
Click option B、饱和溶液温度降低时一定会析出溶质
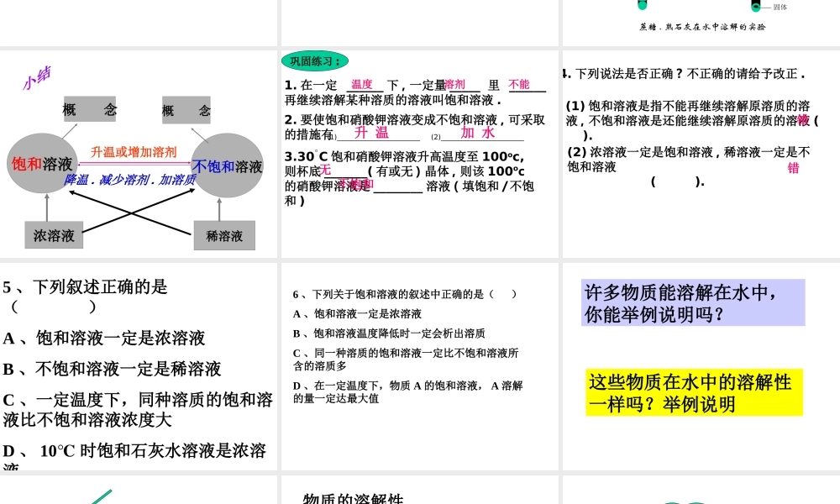tap(389, 333)
